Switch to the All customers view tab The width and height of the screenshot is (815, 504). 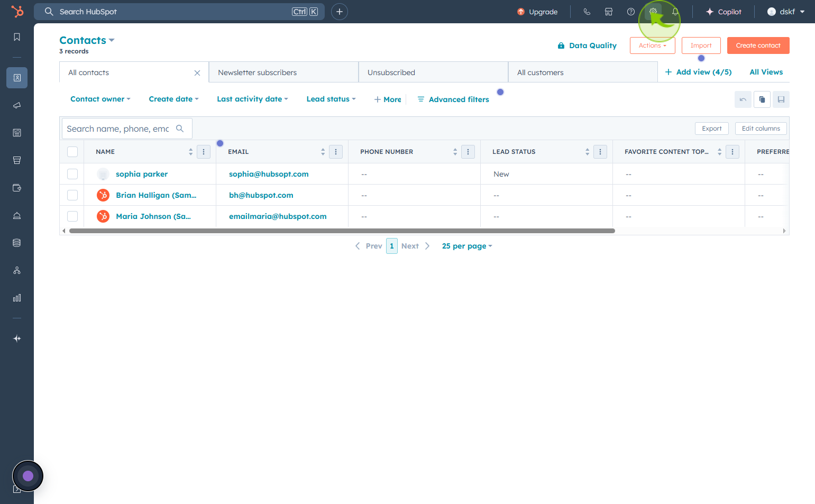point(583,72)
